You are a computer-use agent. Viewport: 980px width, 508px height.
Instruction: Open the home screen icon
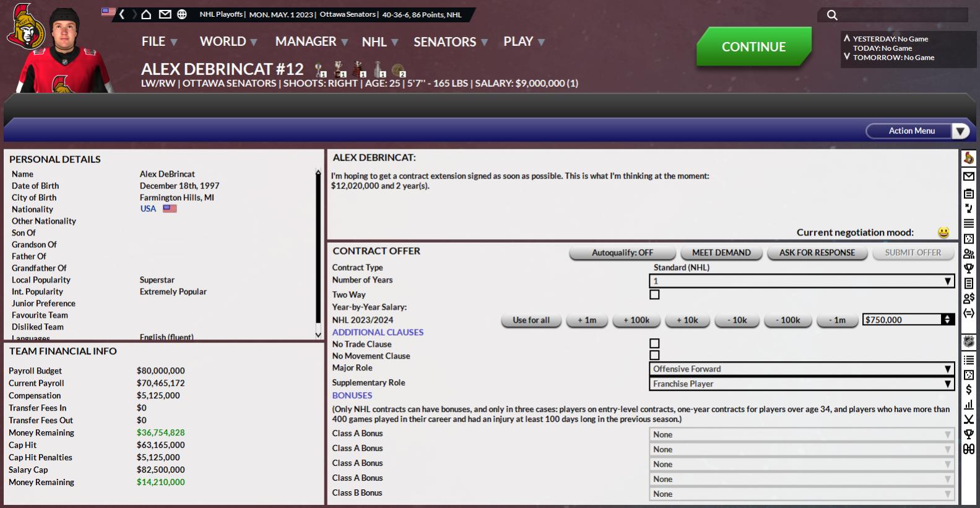click(x=146, y=14)
